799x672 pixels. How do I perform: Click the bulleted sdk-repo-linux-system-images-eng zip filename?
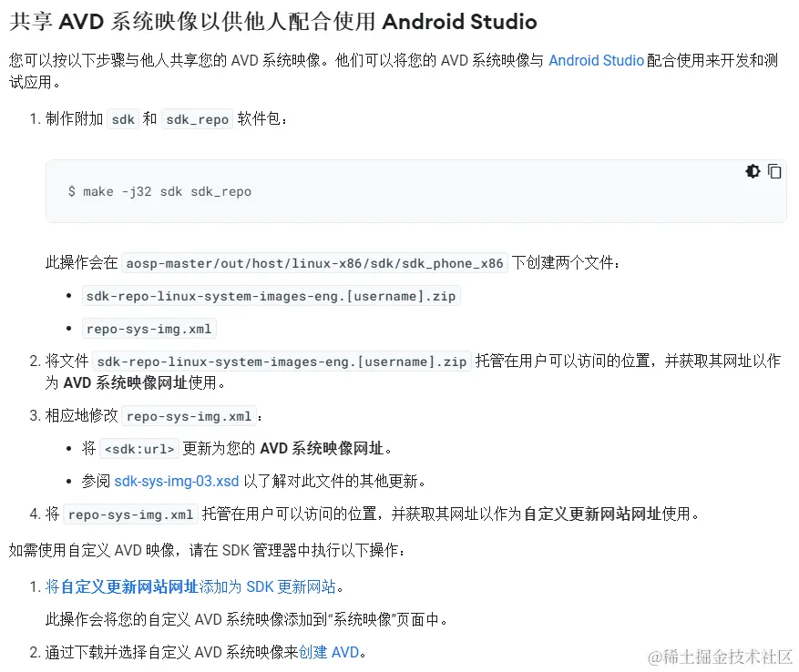[x=271, y=296]
